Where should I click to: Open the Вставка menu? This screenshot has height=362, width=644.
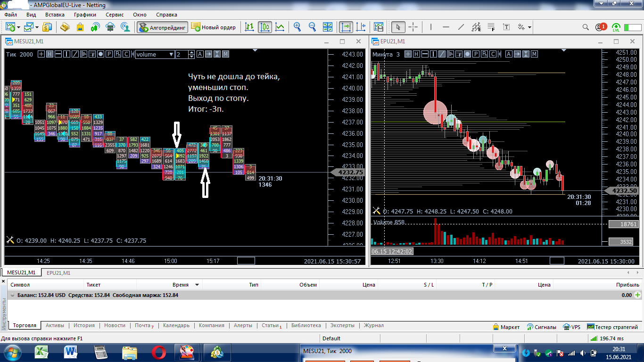55,15
